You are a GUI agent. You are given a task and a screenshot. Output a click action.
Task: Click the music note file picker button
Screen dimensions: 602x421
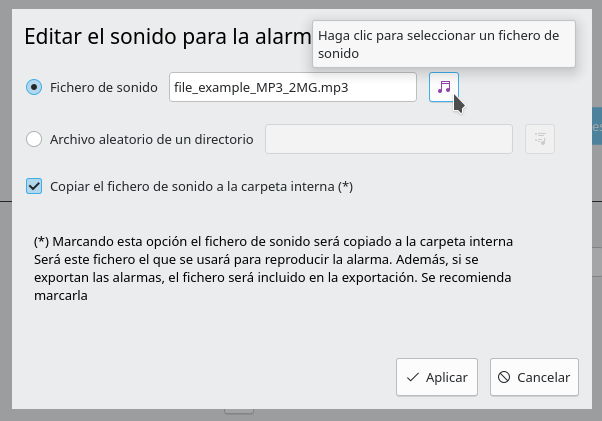pos(444,87)
